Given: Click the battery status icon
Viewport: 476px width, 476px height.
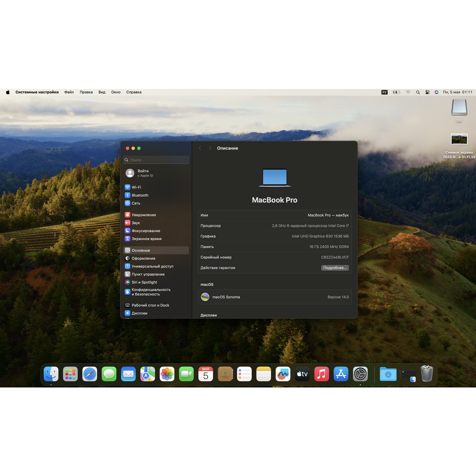Looking at the screenshot, I should point(397,92).
